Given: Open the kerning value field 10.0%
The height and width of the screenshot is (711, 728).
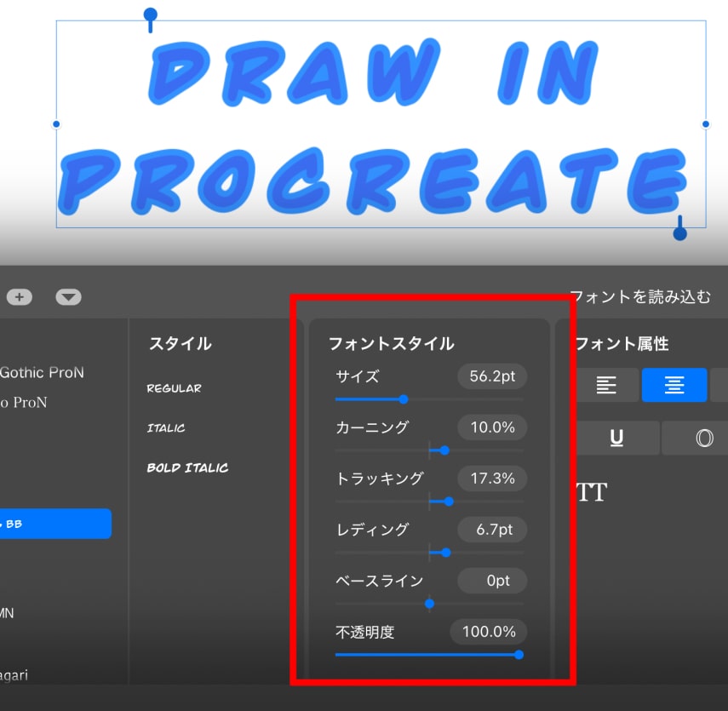Looking at the screenshot, I should (492, 427).
